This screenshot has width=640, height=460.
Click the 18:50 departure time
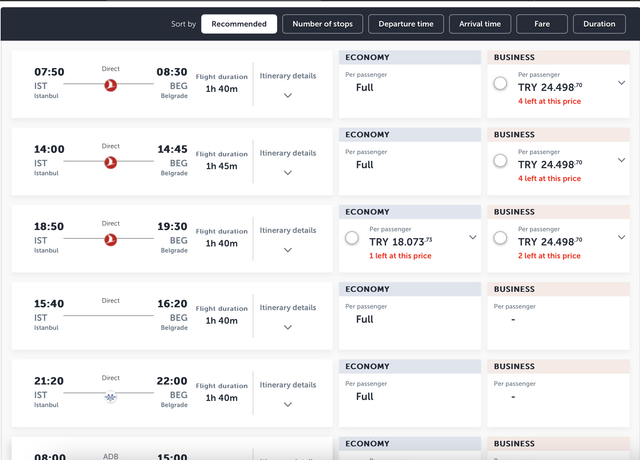click(x=49, y=227)
